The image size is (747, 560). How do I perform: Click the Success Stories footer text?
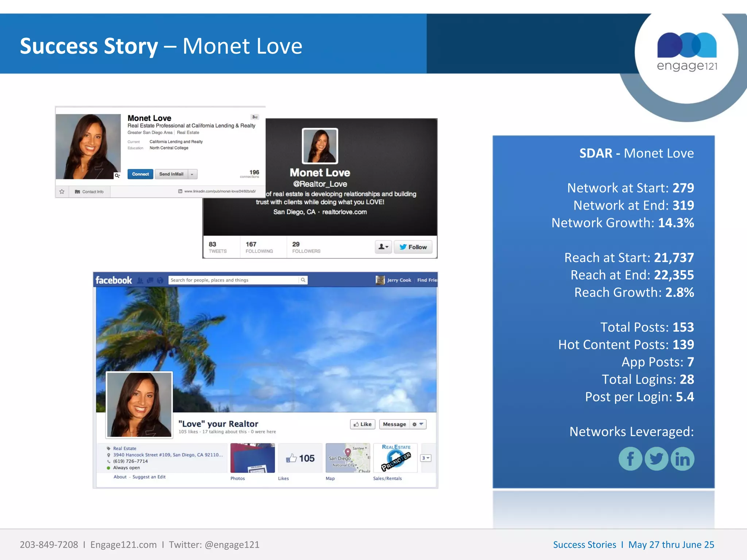tap(584, 545)
